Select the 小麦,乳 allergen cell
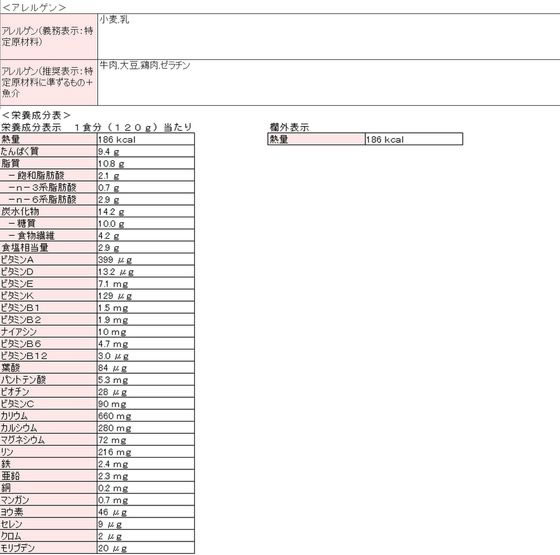Image resolution: width=560 pixels, height=555 pixels. tap(329, 37)
